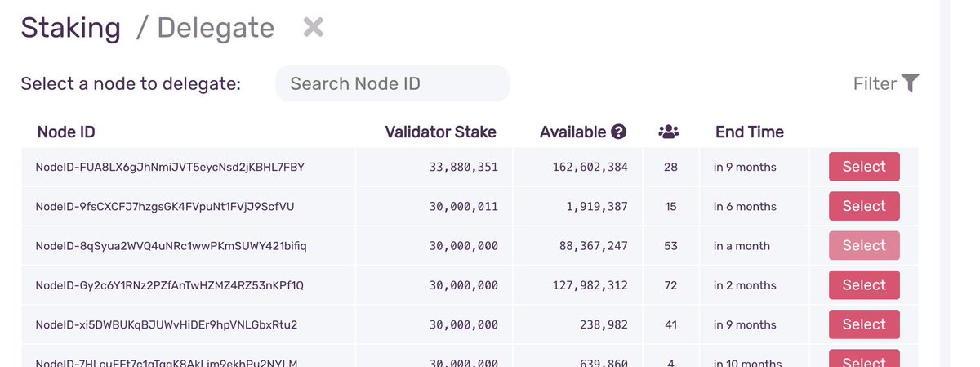This screenshot has width=980, height=367.
Task: Click delegator count 41
Action: pos(670,324)
